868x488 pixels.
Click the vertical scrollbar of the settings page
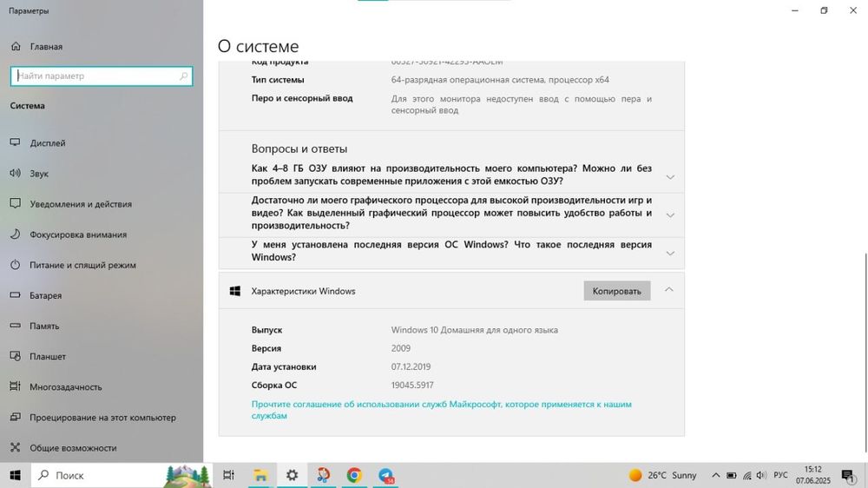pos(865,352)
